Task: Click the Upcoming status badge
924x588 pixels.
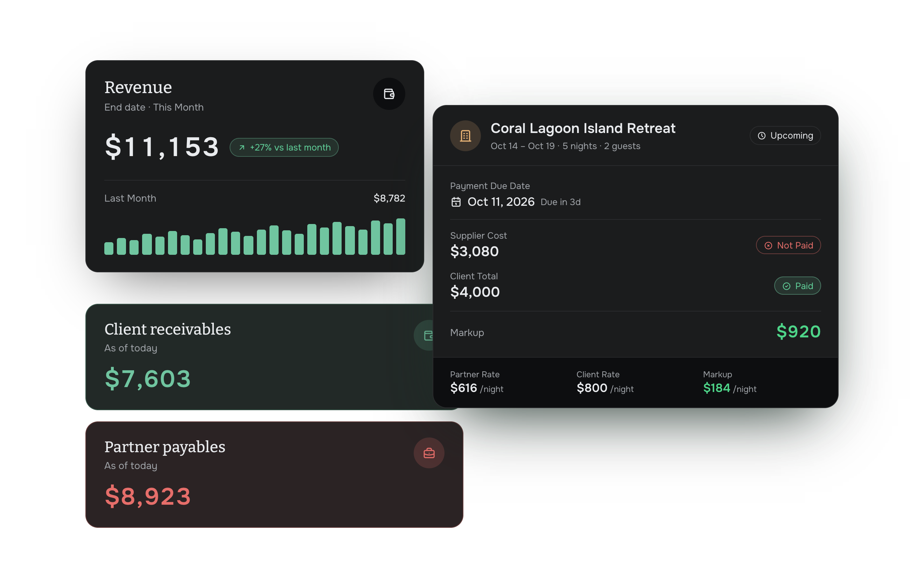Action: click(x=785, y=135)
